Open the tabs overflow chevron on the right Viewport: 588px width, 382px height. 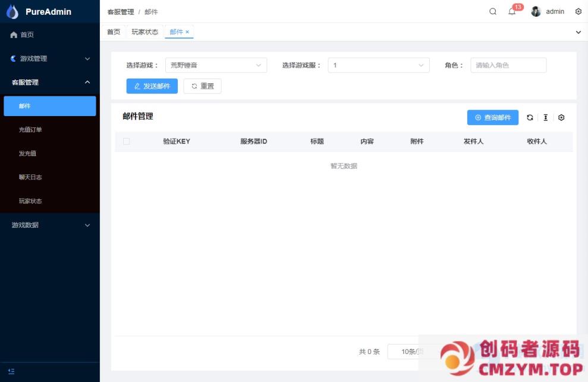(578, 32)
